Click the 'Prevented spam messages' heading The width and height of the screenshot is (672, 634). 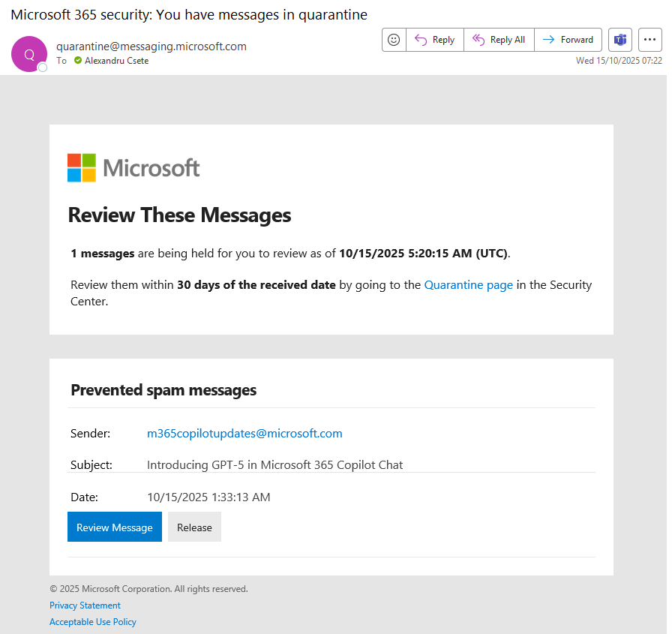(x=163, y=390)
